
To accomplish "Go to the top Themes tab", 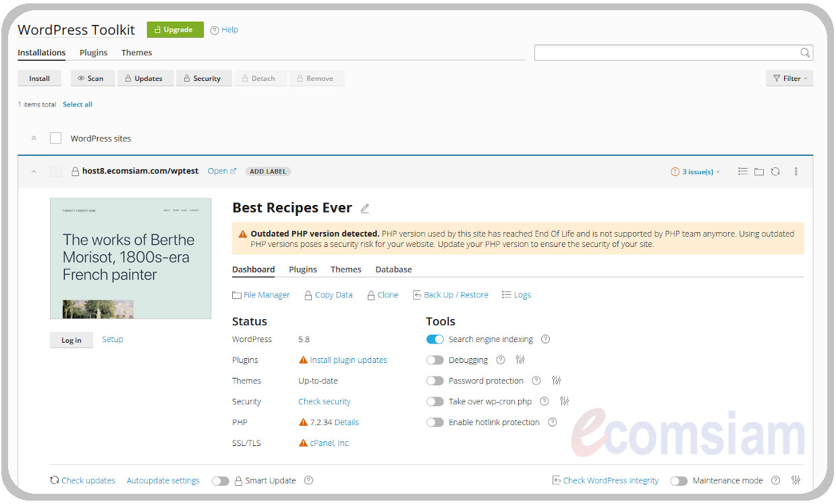I will (136, 53).
